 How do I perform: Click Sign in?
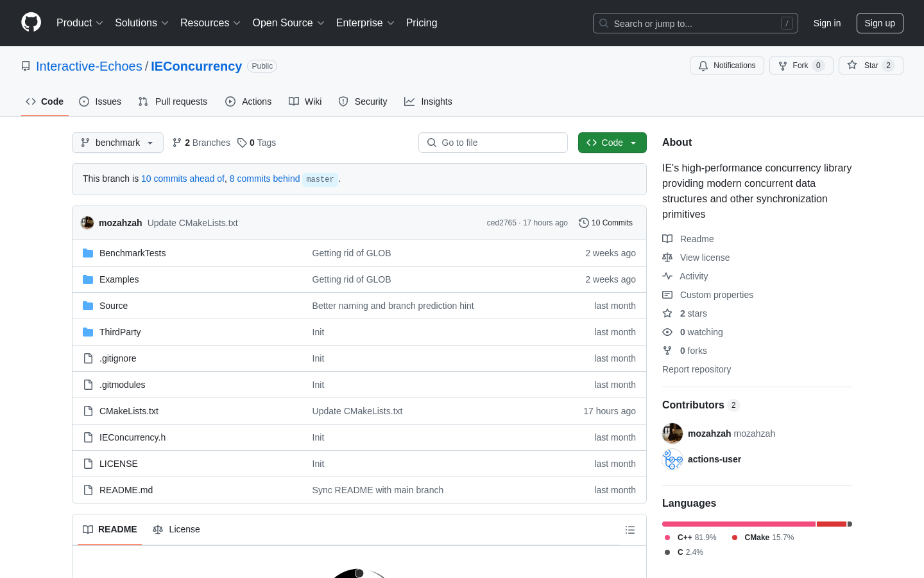click(827, 23)
